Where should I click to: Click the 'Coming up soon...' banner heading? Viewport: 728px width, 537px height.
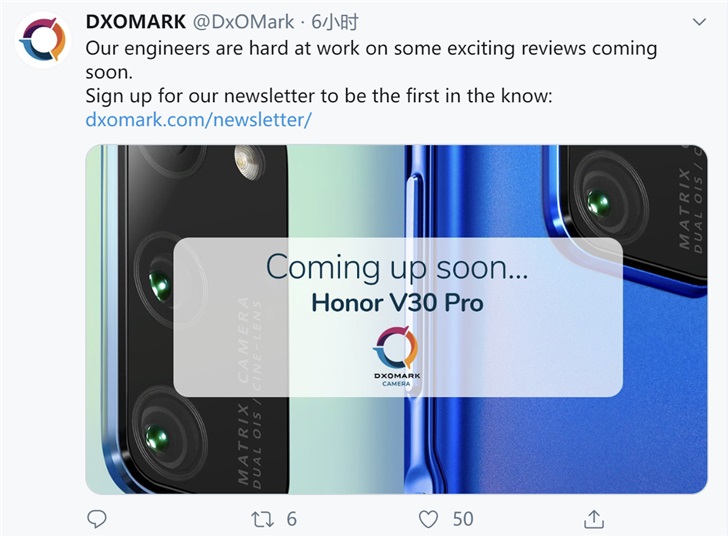pos(397,267)
